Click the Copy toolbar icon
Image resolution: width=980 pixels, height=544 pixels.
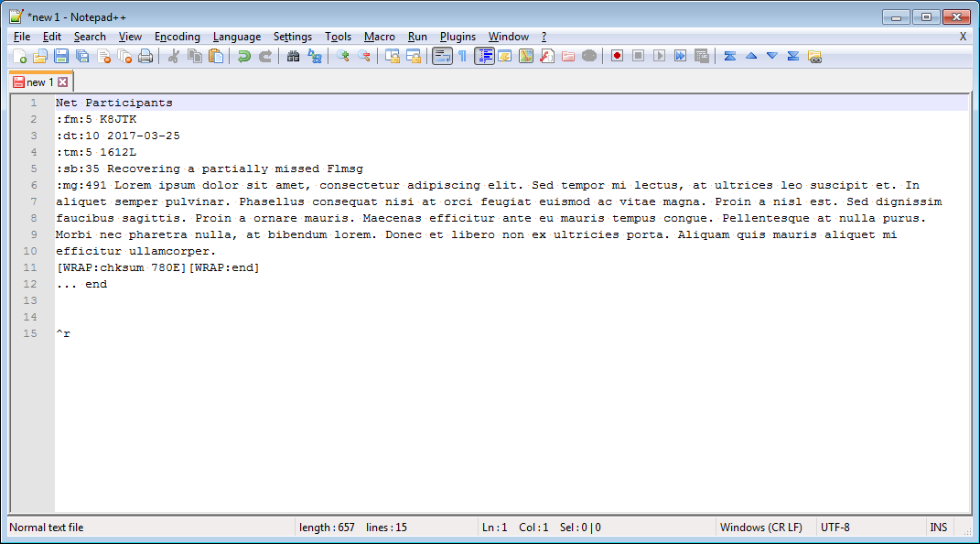pos(195,56)
